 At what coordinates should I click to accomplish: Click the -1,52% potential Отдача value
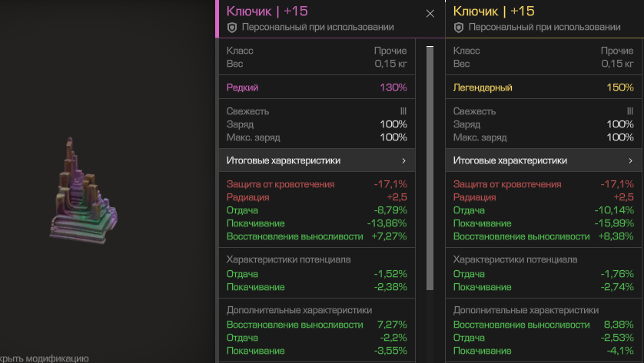(390, 274)
